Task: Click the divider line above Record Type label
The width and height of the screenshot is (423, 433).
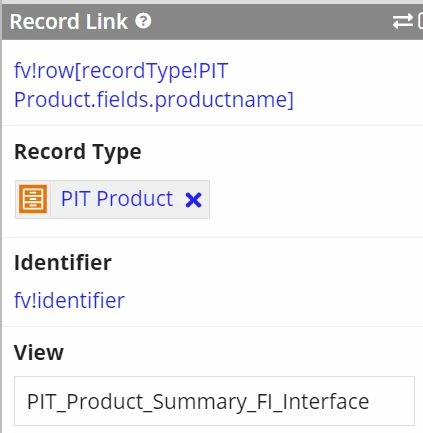Action: 212,125
